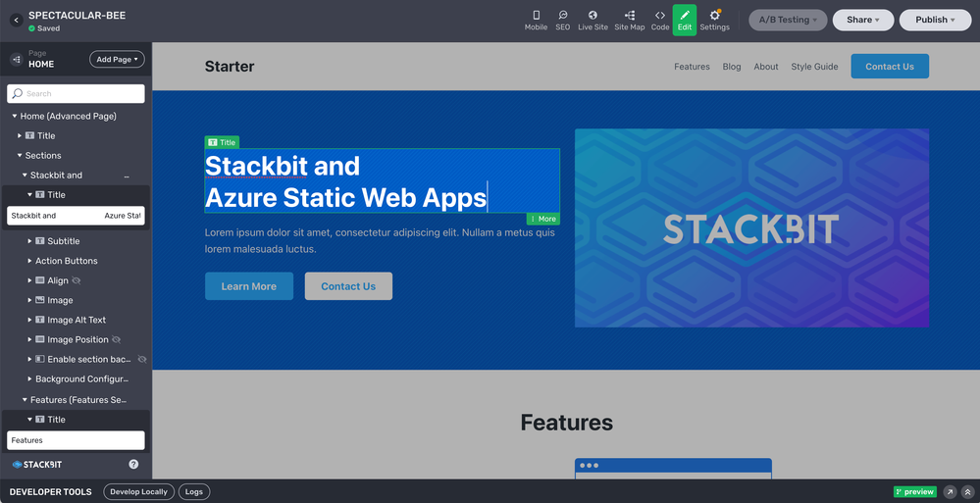This screenshot has height=503, width=980.
Task: Click Features in the site navigation
Action: 692,67
